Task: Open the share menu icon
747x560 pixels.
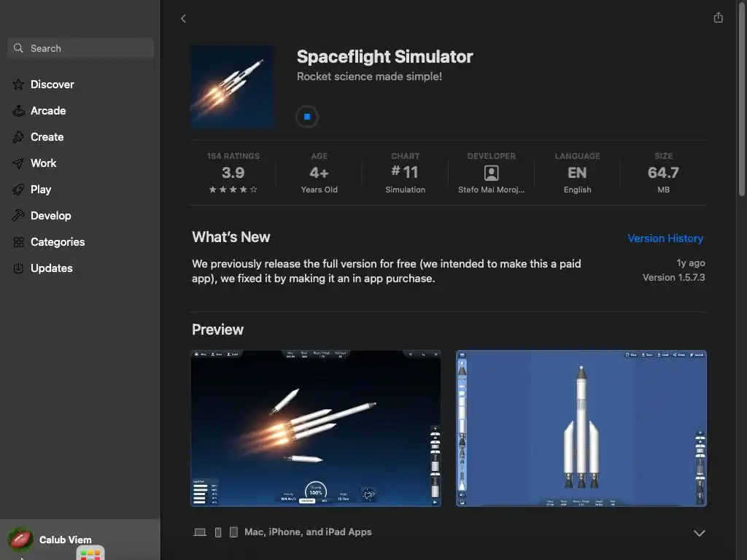Action: pyautogui.click(x=718, y=17)
